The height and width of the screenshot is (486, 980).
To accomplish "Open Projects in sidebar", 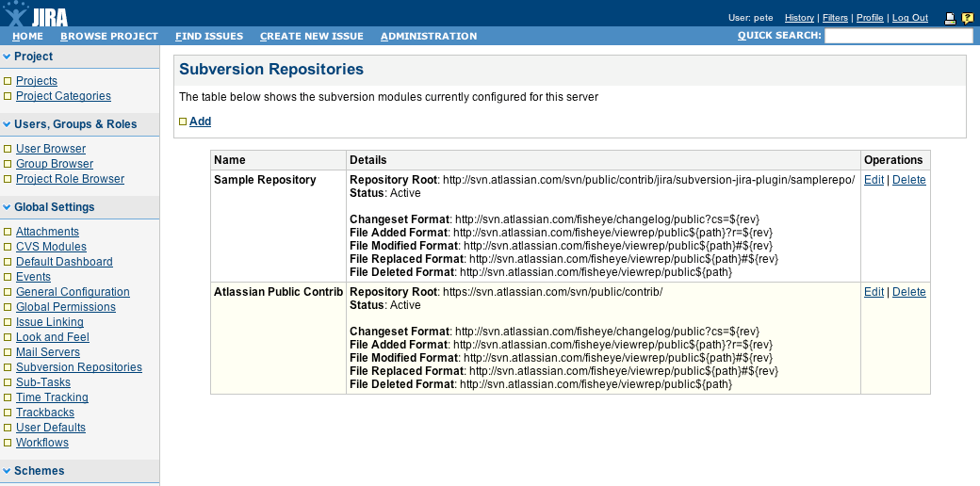I will 36,81.
